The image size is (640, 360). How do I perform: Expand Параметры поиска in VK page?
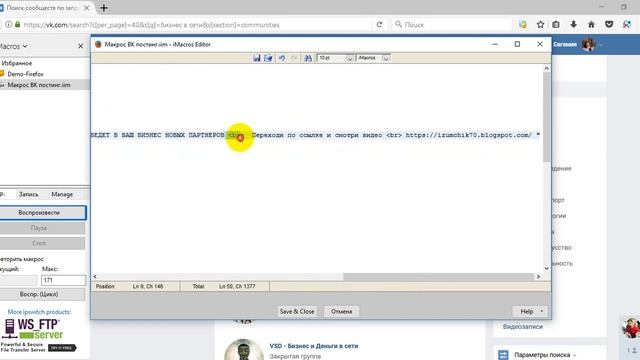pyautogui.click(x=545, y=355)
